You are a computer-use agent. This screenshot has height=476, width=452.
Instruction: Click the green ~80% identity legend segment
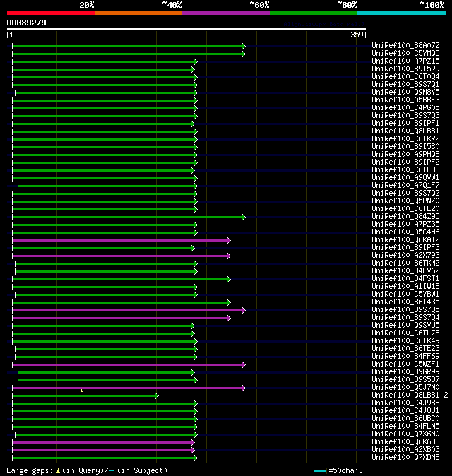[x=314, y=13]
